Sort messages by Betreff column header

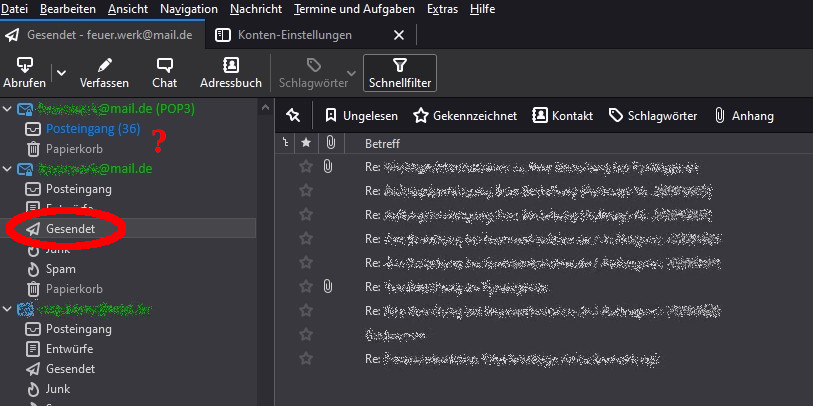383,143
